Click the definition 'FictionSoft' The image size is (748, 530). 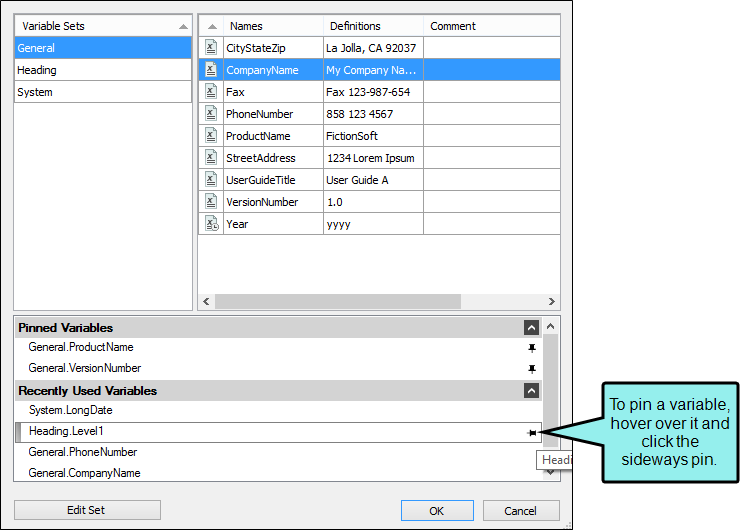click(x=374, y=135)
